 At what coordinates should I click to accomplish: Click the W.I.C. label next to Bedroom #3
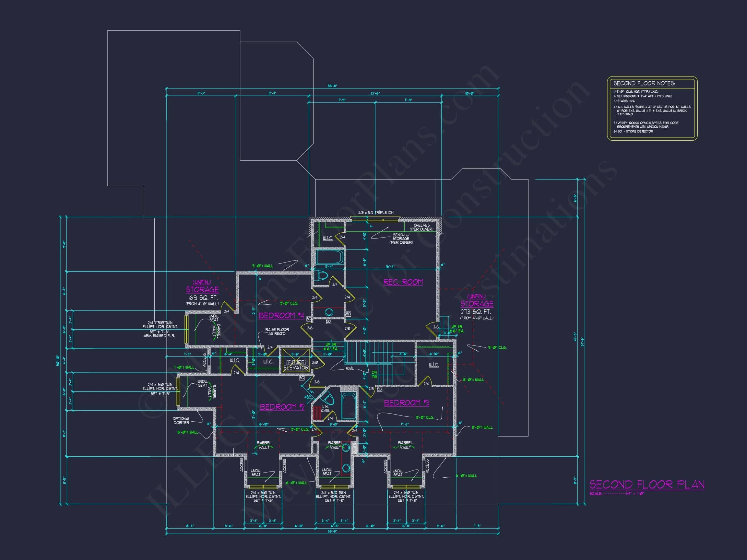[x=433, y=365]
